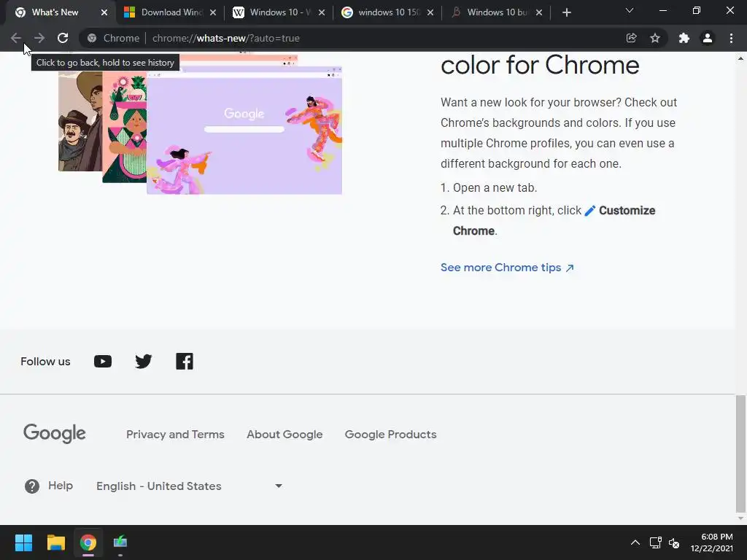Click the Chrome themes preview image
747x560 pixels.
pos(200,124)
